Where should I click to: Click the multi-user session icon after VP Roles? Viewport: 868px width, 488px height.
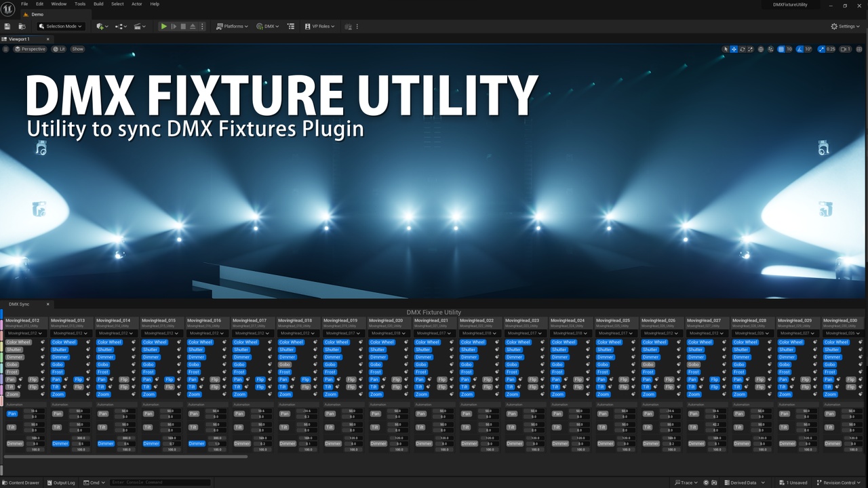pos(349,26)
